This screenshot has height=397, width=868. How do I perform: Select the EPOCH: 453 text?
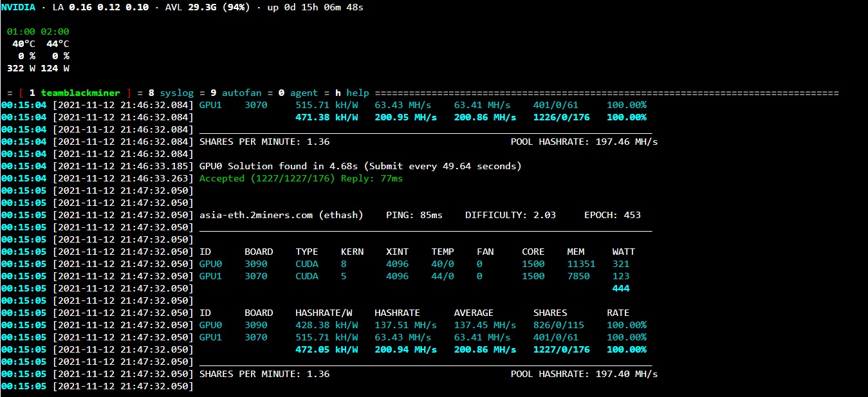pos(613,215)
